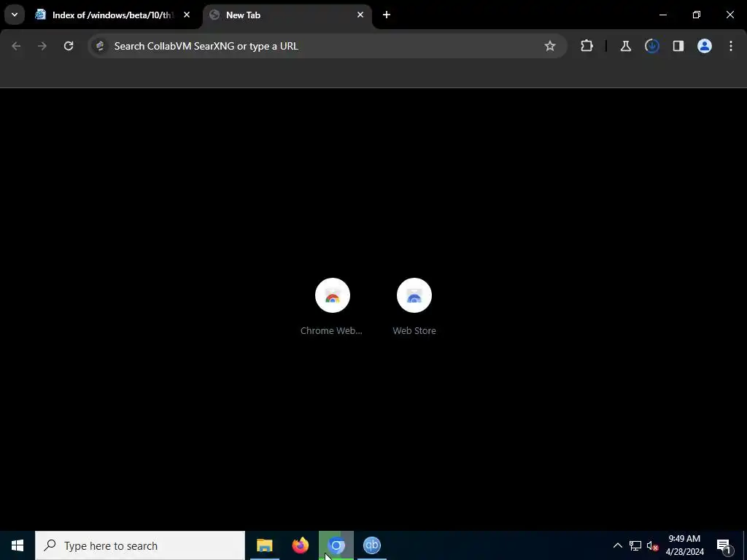747x560 pixels.
Task: Go back with the back arrow
Action: (x=16, y=46)
